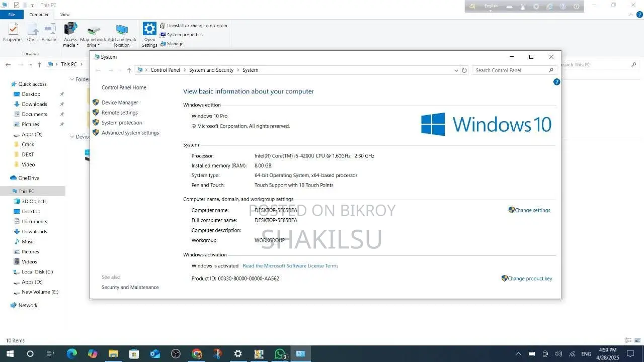Select the Computer ribbon tab
This screenshot has height=362, width=644.
coord(39,15)
